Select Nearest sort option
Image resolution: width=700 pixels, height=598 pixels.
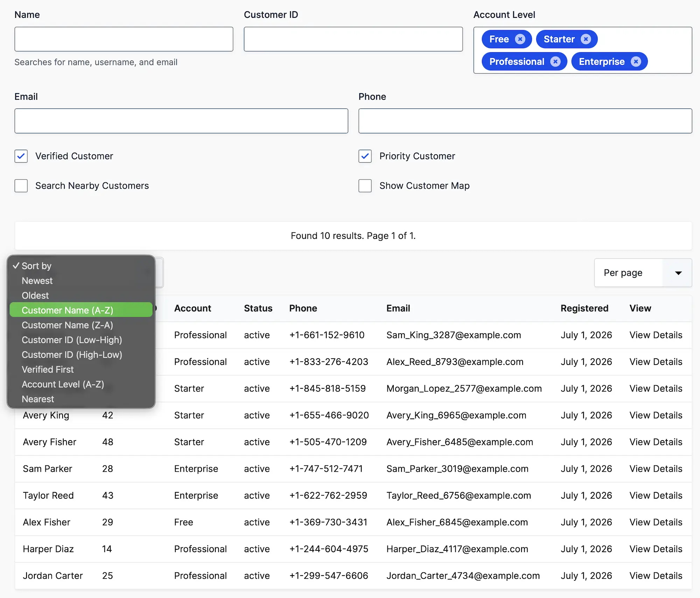(x=81, y=399)
